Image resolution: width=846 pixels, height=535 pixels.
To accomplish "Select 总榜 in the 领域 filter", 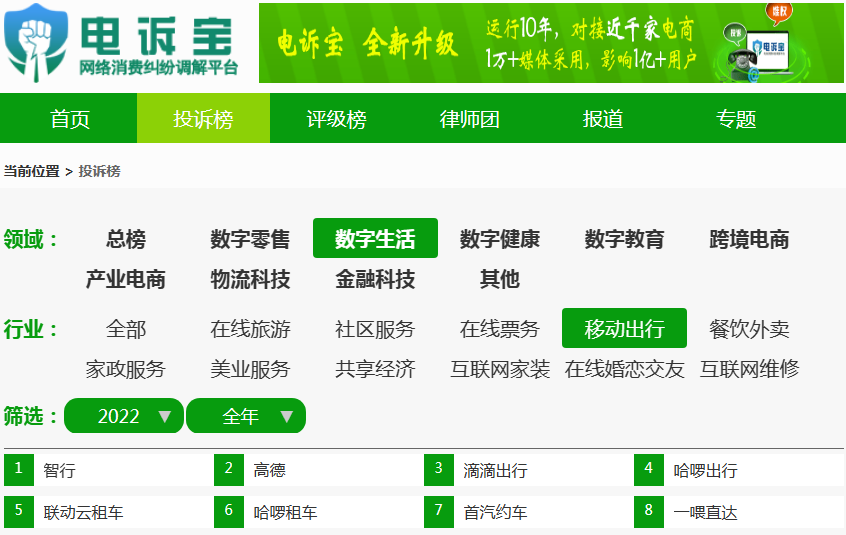I will [126, 238].
